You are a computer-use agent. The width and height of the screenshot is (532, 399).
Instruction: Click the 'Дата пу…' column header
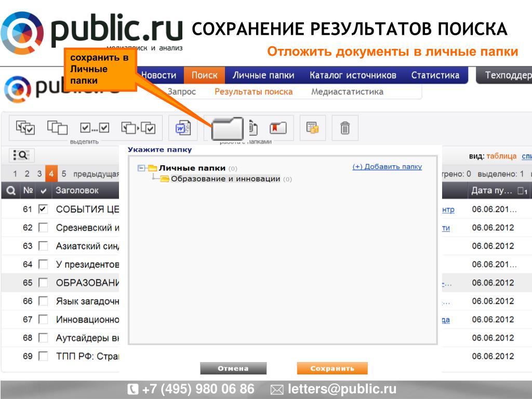(x=491, y=191)
